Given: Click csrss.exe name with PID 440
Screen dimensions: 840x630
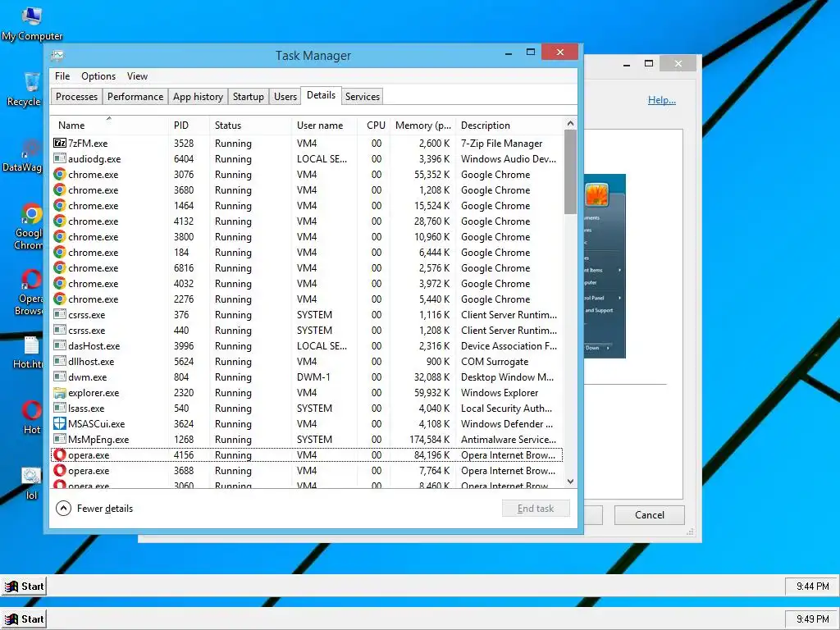Looking at the screenshot, I should 86,331.
